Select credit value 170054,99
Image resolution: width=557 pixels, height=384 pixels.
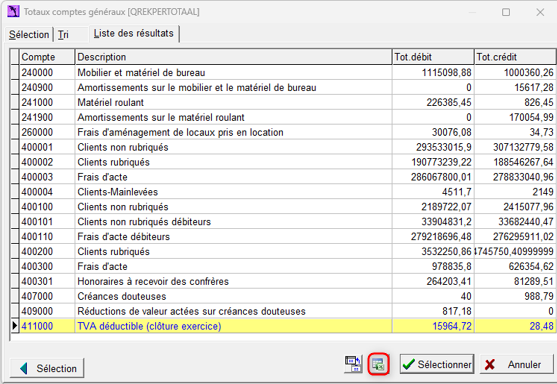(515, 117)
